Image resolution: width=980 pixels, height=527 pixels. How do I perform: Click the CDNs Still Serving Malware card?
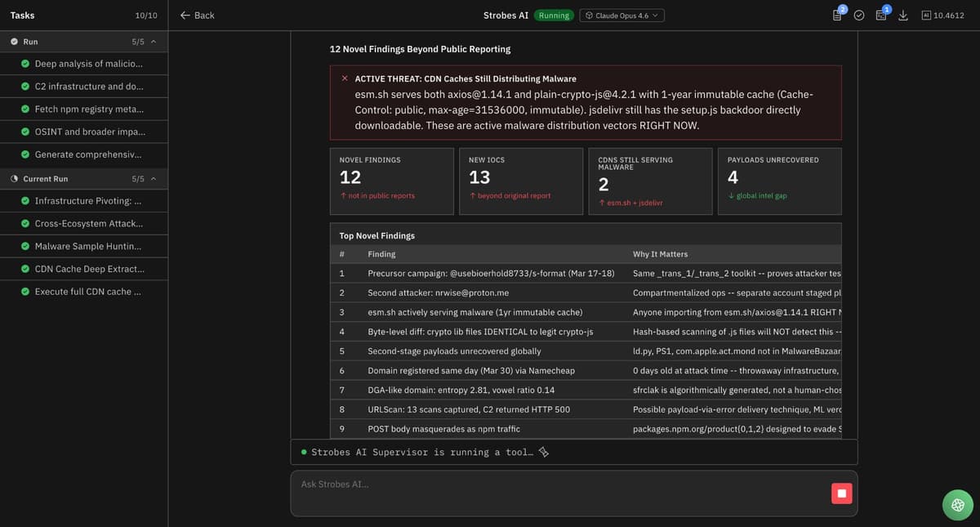point(650,181)
